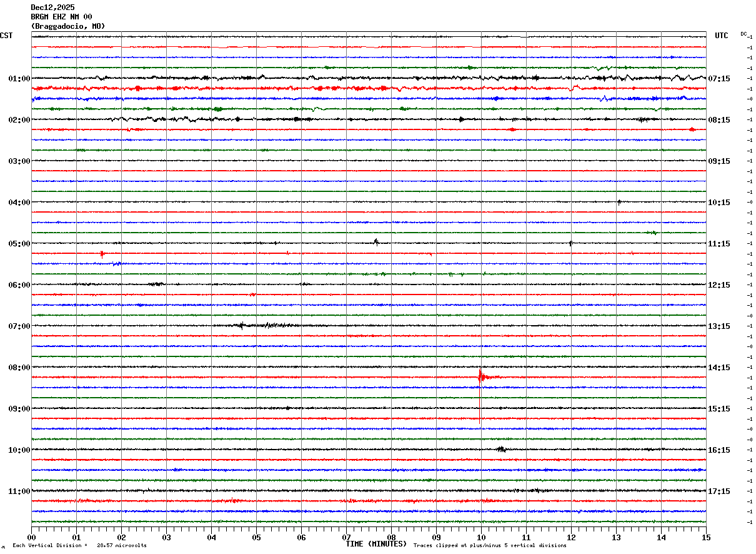Click the CST timezone header
The height and width of the screenshot is (554, 756).
coord(6,36)
